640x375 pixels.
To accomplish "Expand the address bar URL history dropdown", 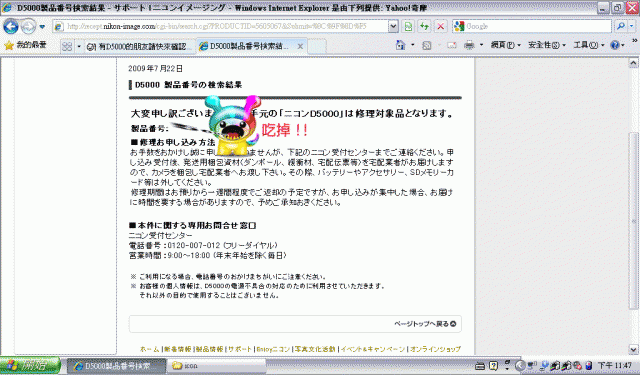I will (x=393, y=27).
